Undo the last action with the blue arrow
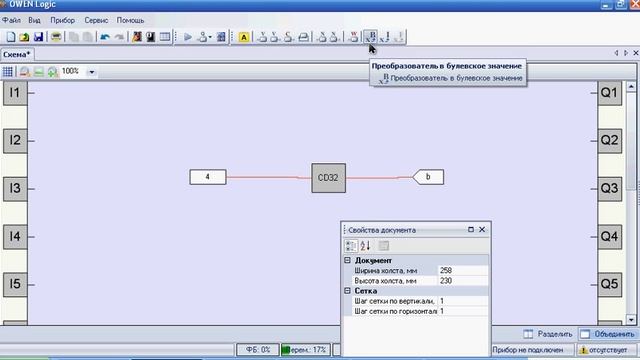This screenshot has width=640, height=360. coord(105,37)
